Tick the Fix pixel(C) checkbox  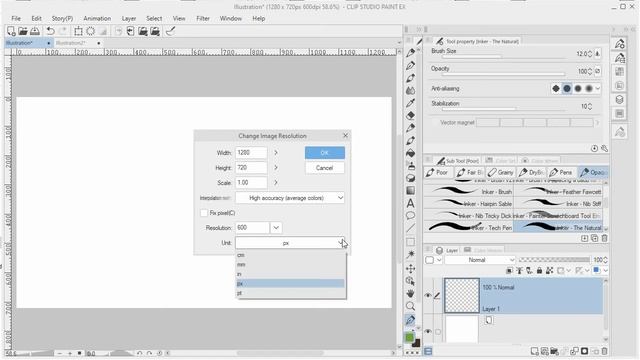[x=204, y=213]
